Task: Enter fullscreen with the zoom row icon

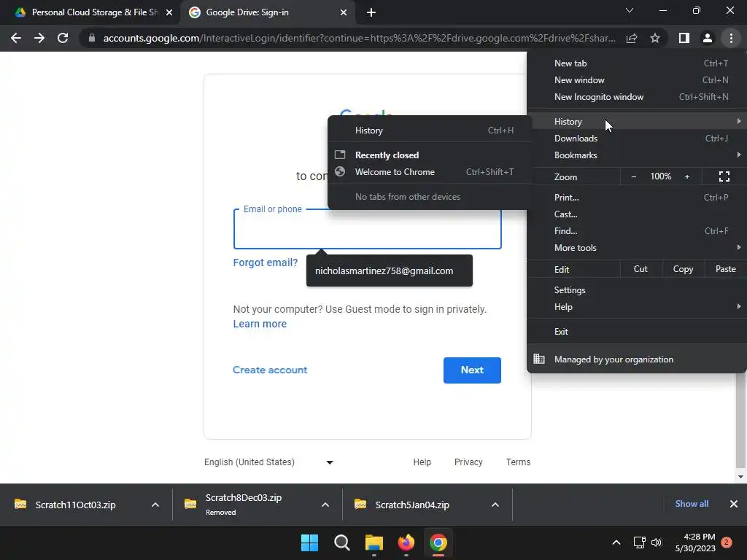Action: pos(724,176)
